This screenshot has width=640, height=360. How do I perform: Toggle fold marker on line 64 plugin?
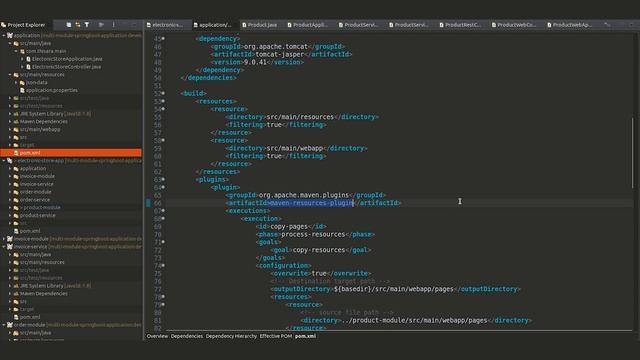tap(163, 187)
